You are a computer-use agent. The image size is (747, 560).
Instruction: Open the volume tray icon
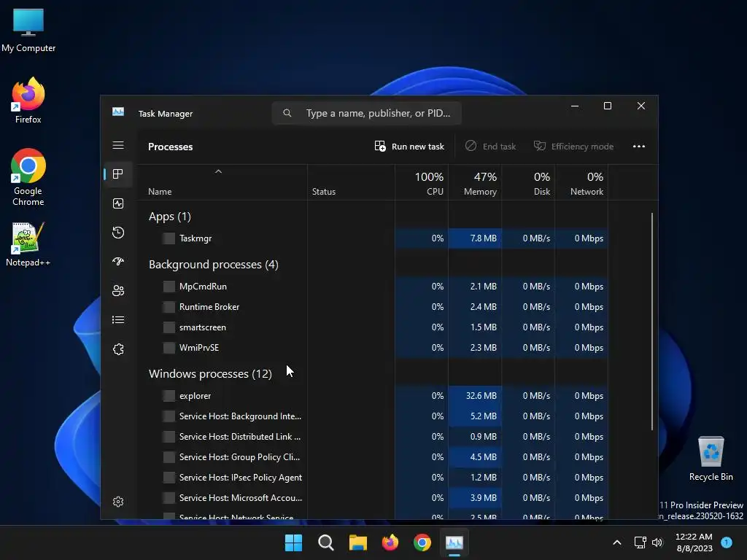click(657, 542)
